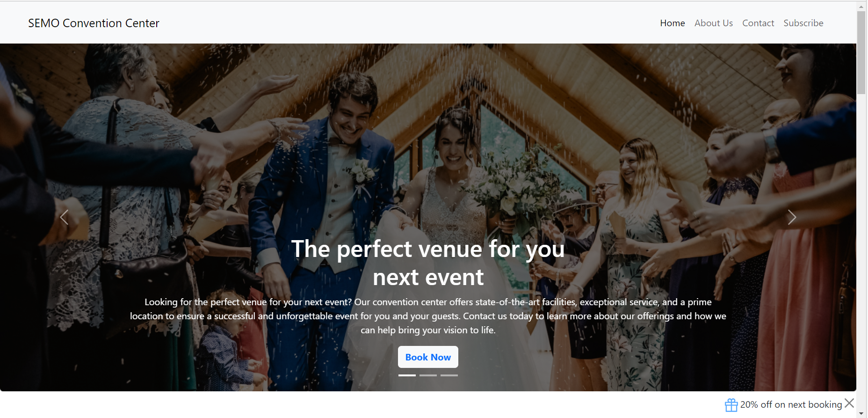Click Subscribe in the navigation bar
Viewport: 868px width, 418px height.
[x=803, y=23]
